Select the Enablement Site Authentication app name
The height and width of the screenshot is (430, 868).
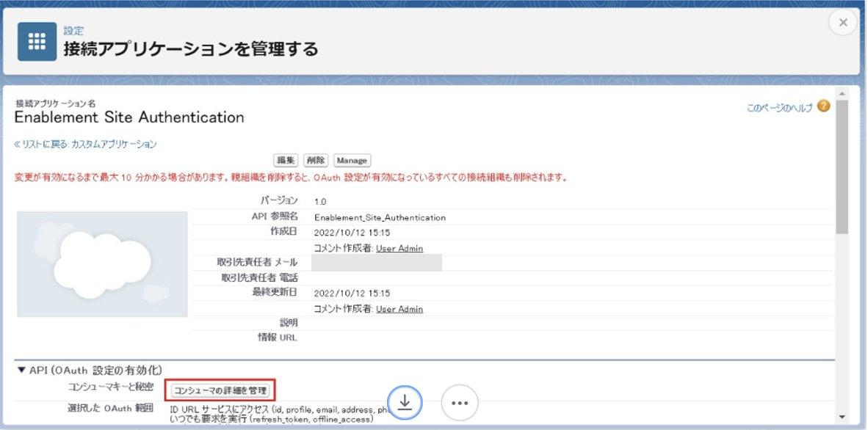pos(129,117)
